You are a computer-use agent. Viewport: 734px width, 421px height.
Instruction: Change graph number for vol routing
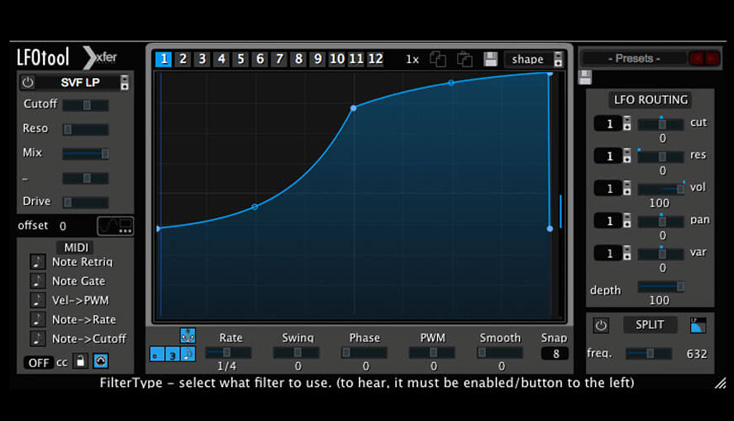[x=627, y=188]
